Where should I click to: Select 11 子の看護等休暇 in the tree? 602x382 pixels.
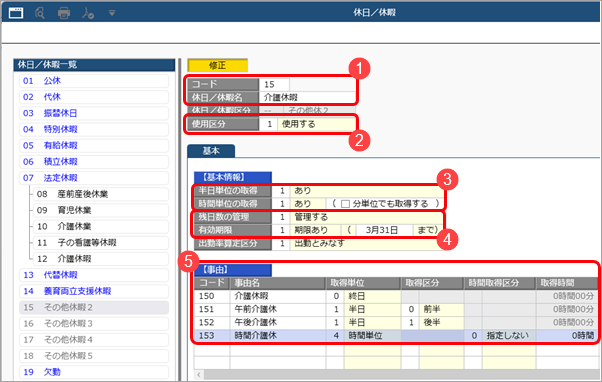tap(101, 243)
